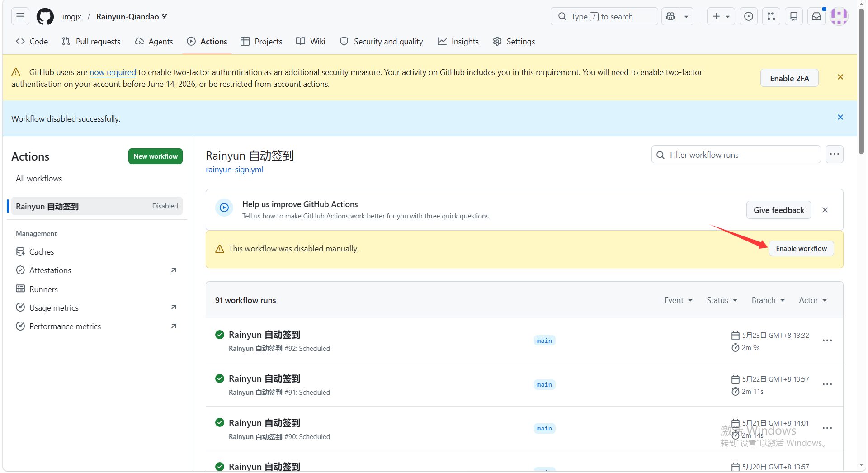Open Performance metrics under Management
This screenshot has width=868, height=473.
tap(97, 326)
